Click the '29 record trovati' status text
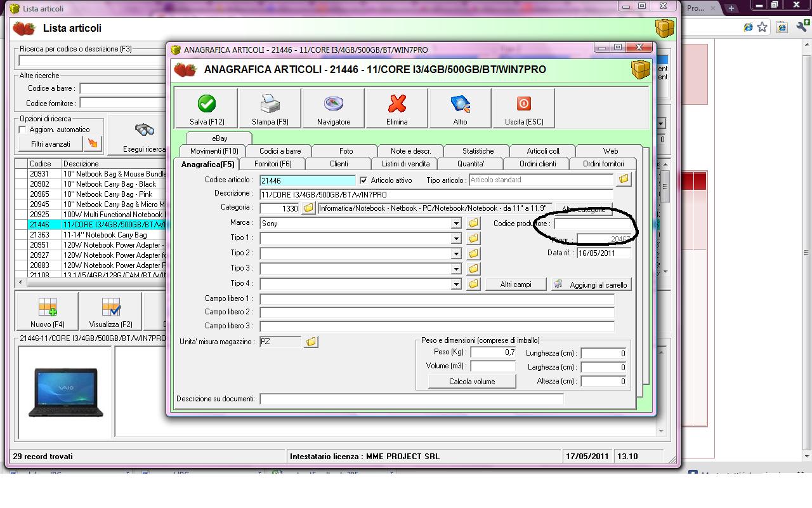The height and width of the screenshot is (508, 812). [43, 456]
